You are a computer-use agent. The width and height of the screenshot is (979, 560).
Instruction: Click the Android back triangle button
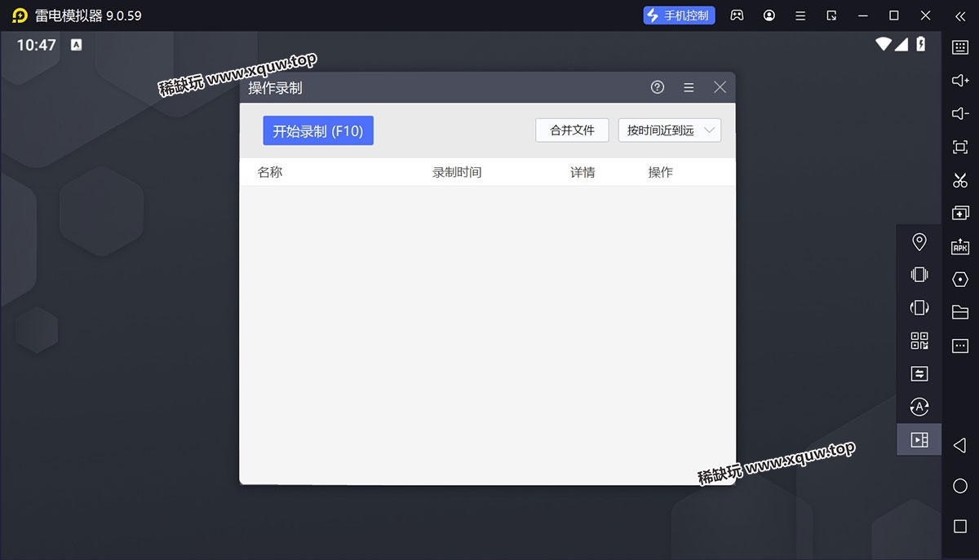click(960, 445)
